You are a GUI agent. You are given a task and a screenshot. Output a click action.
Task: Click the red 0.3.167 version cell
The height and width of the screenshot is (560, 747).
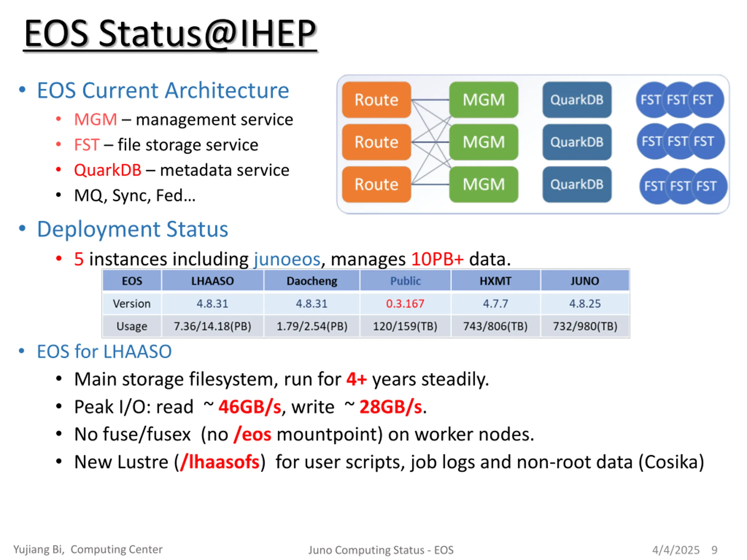pyautogui.click(x=405, y=304)
